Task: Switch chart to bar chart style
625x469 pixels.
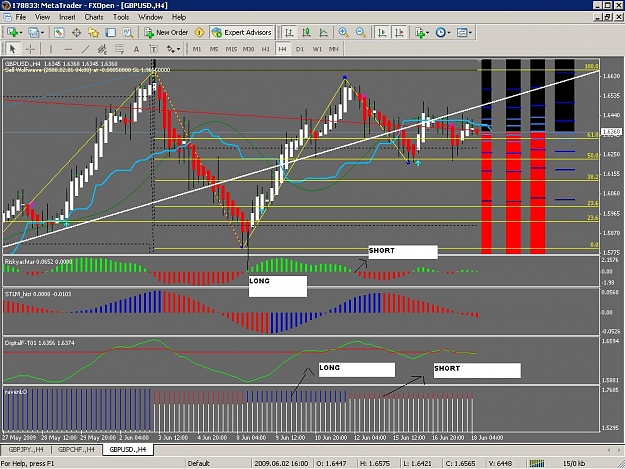Action: (289, 33)
